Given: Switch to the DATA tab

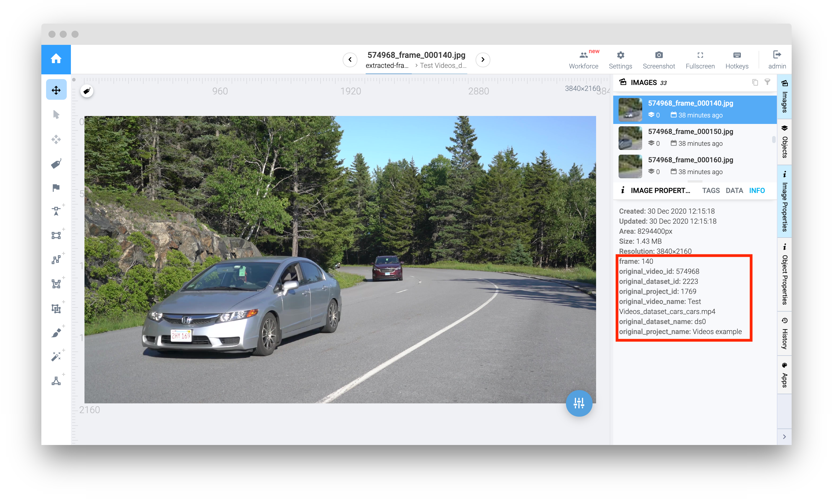Looking at the screenshot, I should pyautogui.click(x=734, y=191).
